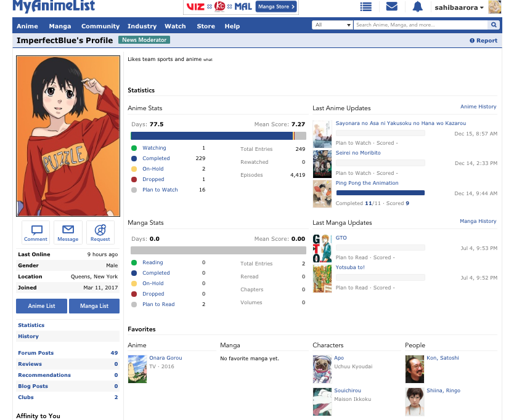
Task: Open Shiina, Ringo person link
Action: pyautogui.click(x=443, y=391)
